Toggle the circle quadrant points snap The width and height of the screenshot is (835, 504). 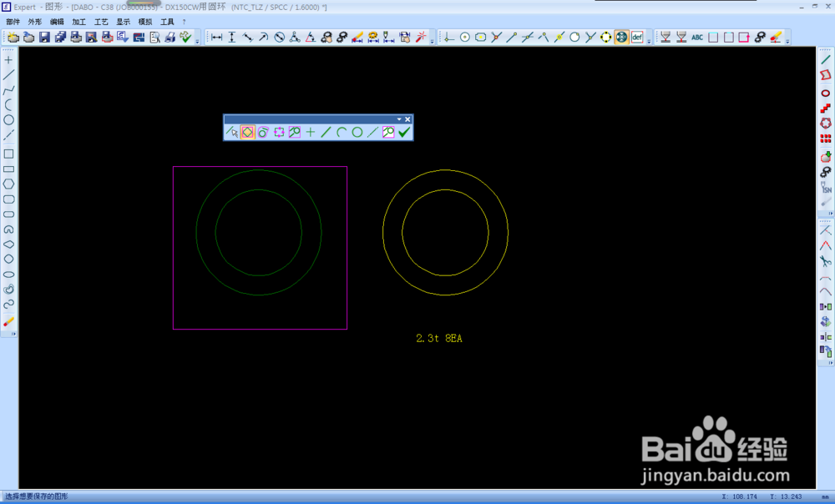(x=606, y=38)
